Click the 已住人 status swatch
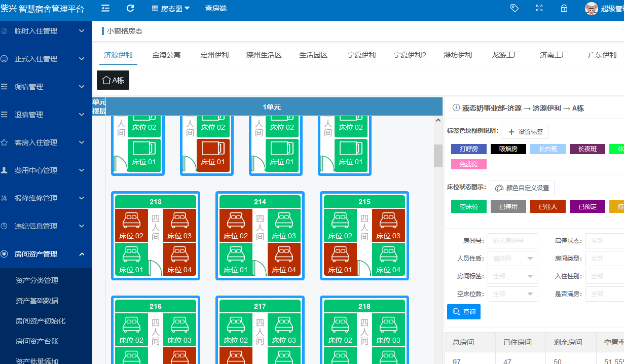 548,206
